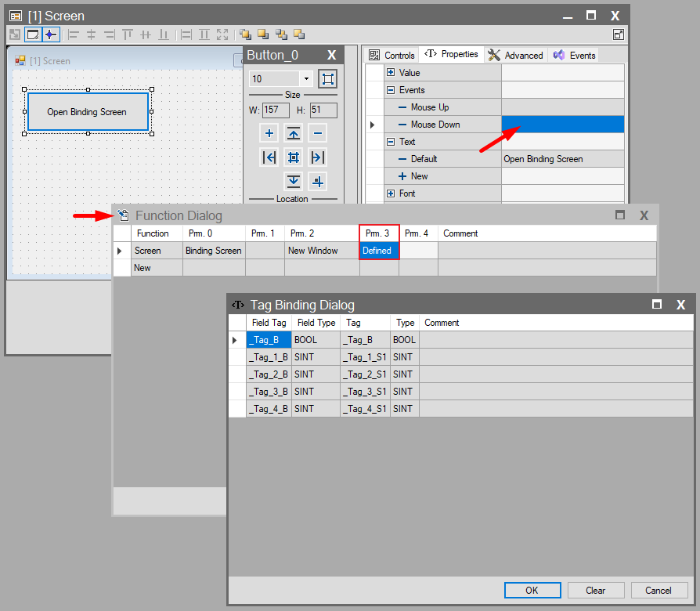The width and height of the screenshot is (700, 611).
Task: Click the align-to-left edge arrow icon
Action: coord(269,157)
